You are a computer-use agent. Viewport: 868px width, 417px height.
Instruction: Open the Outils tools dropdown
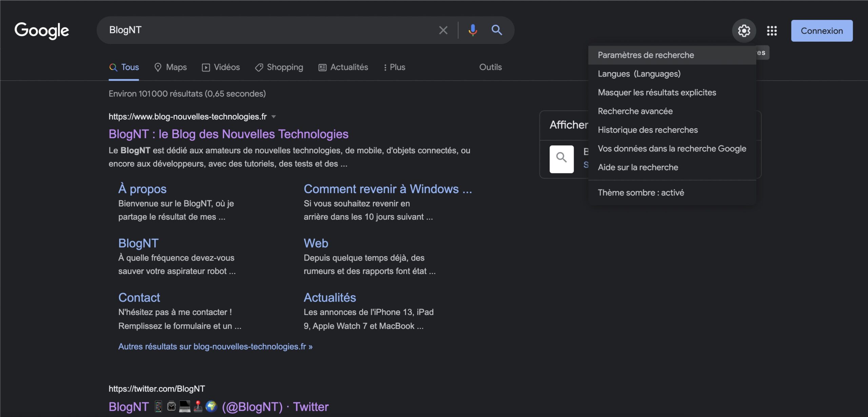click(490, 67)
